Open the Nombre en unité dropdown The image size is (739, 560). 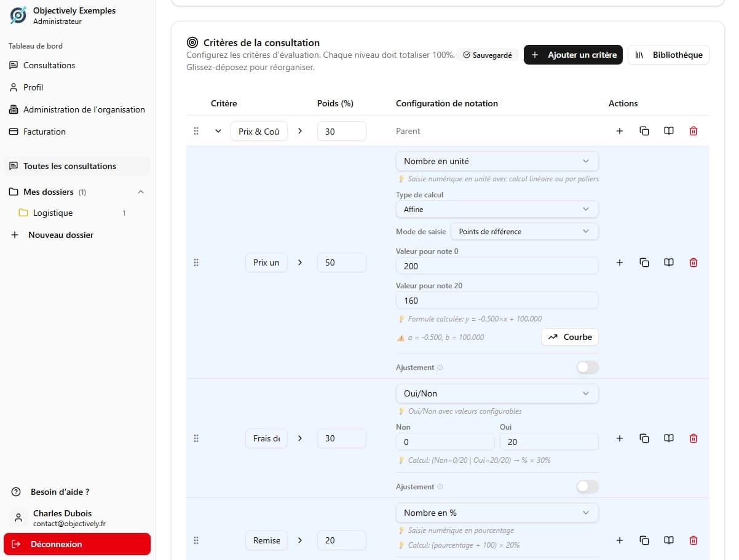[497, 161]
